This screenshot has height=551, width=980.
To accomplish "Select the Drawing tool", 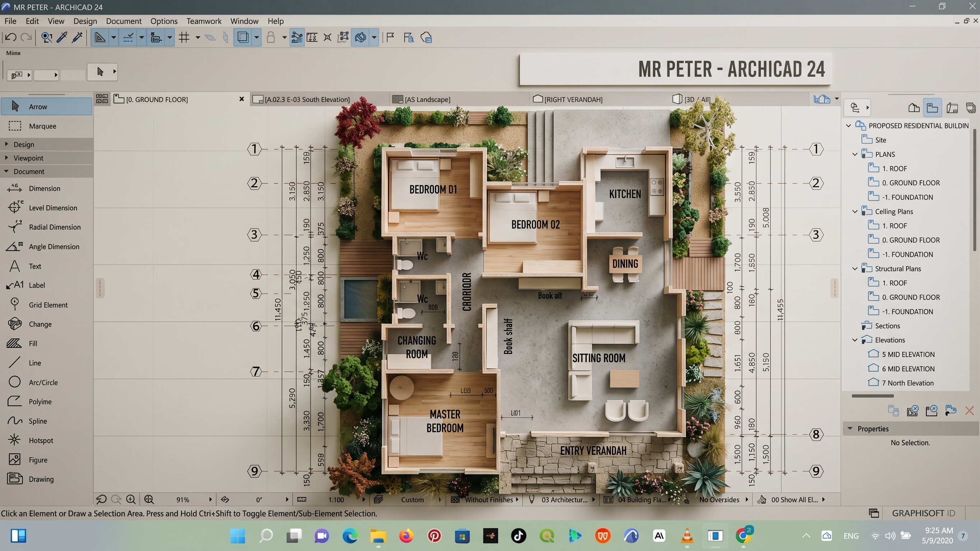I will pyautogui.click(x=46, y=479).
